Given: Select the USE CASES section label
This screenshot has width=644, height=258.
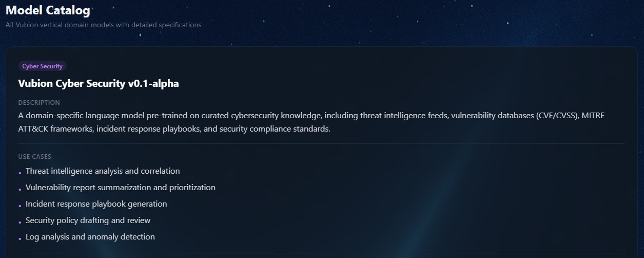Looking at the screenshot, I should coord(34,157).
